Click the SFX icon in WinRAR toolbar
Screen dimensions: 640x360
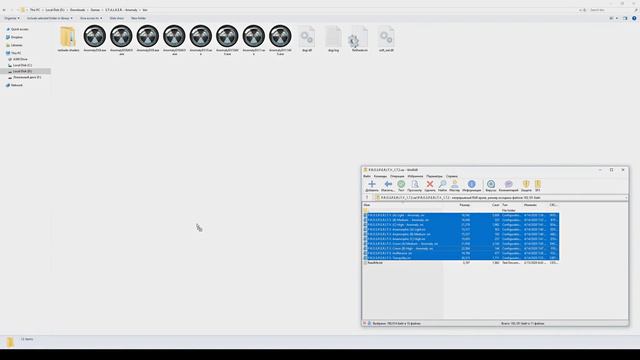pos(538,186)
